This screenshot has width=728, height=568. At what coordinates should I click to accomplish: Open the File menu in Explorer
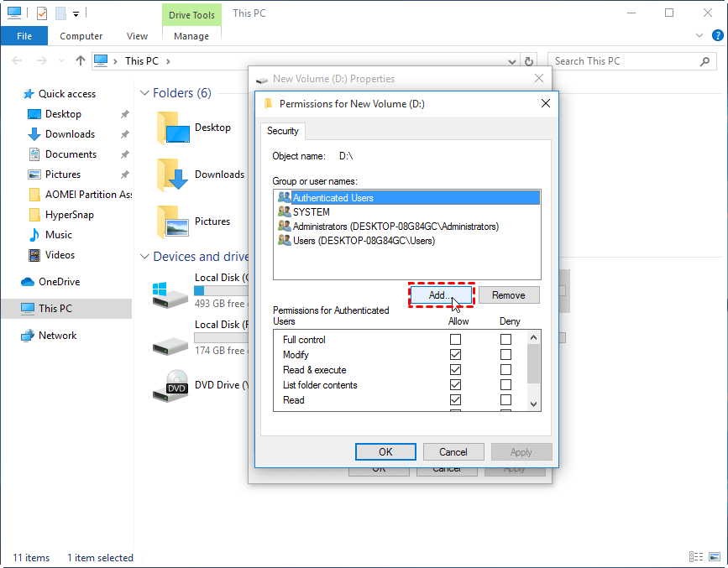(x=24, y=36)
